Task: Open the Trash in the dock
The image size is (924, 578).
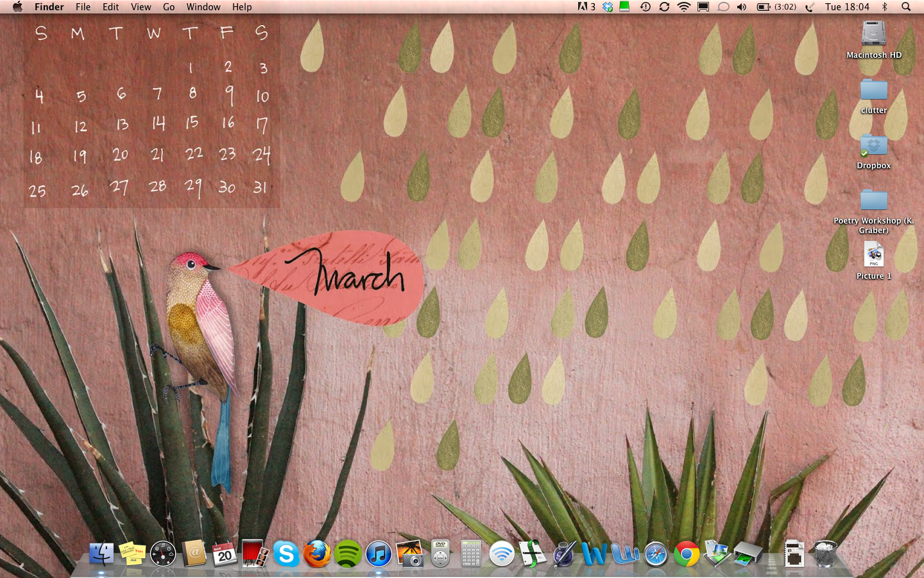Action: (x=825, y=554)
